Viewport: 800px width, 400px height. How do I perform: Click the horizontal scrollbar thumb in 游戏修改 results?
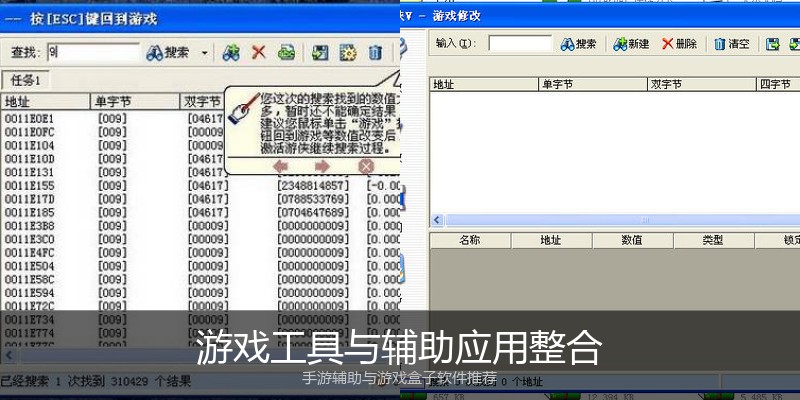(x=622, y=220)
